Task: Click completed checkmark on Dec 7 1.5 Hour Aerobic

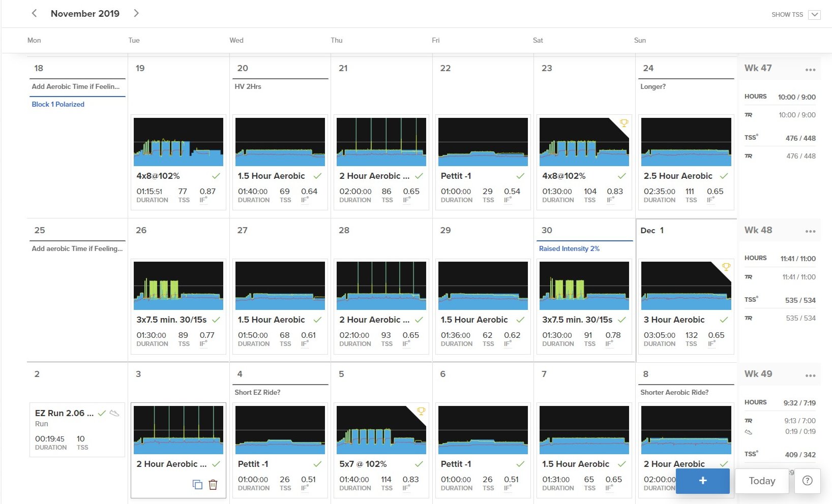Action: tap(621, 464)
